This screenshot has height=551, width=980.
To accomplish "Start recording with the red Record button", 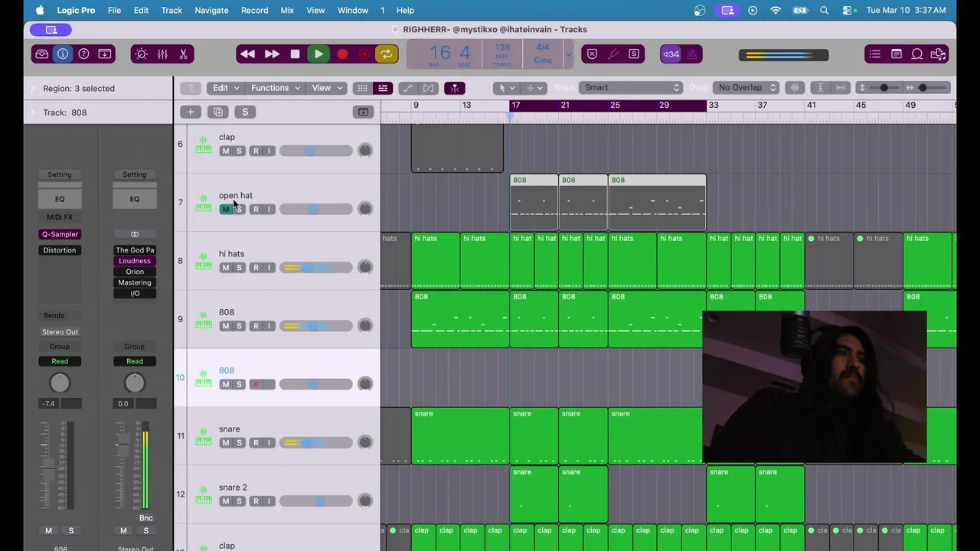I will click(x=342, y=54).
